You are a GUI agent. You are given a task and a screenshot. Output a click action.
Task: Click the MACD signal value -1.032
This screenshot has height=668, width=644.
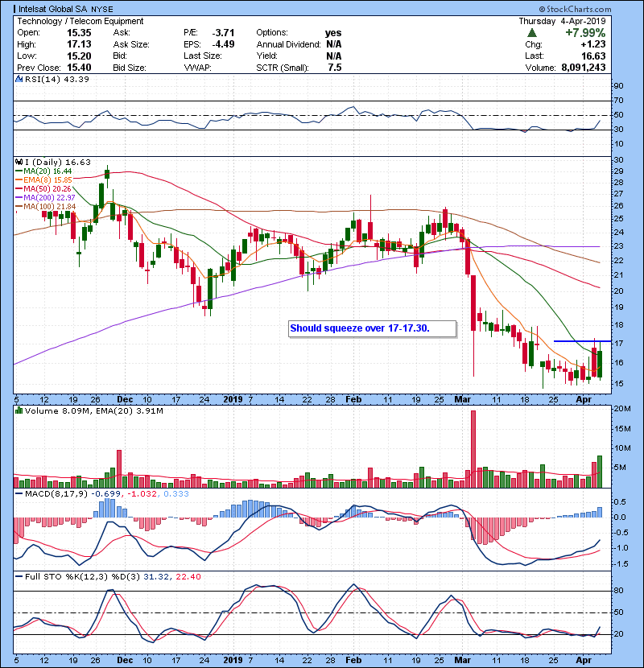[142, 494]
